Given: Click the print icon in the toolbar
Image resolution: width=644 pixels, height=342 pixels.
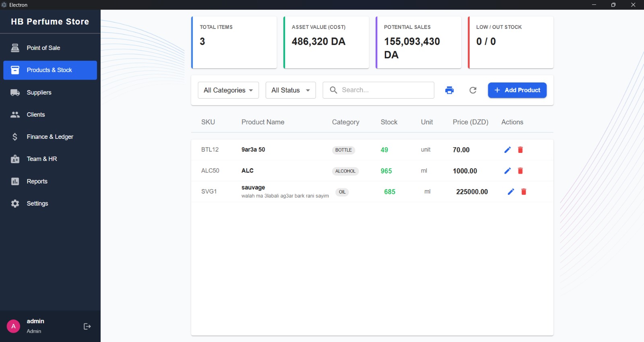Looking at the screenshot, I should click(x=449, y=90).
